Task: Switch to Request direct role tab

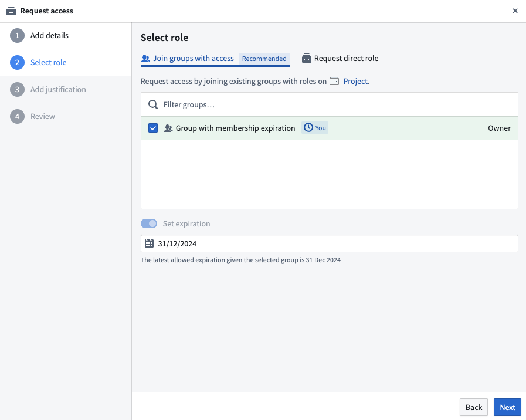Action: pos(340,59)
